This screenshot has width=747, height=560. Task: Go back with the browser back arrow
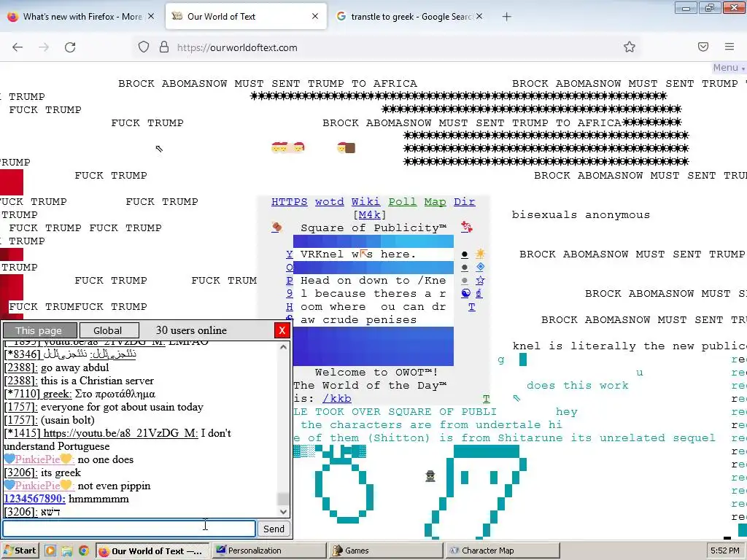click(18, 47)
